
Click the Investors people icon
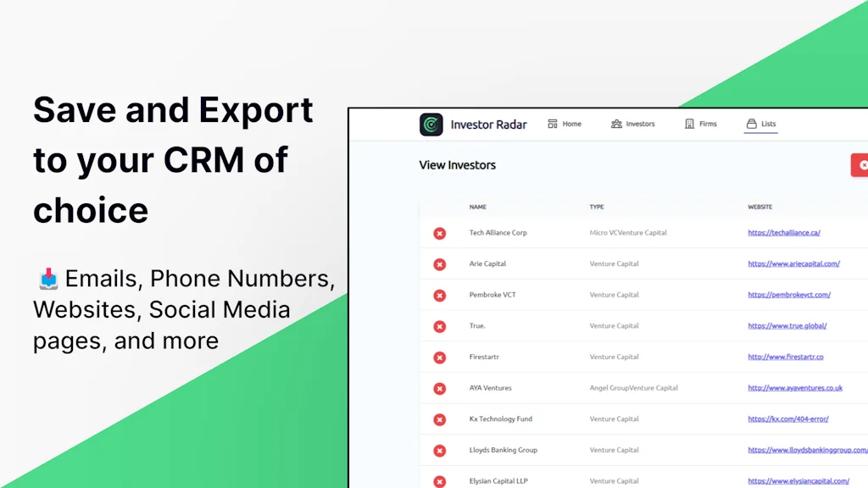click(x=617, y=123)
